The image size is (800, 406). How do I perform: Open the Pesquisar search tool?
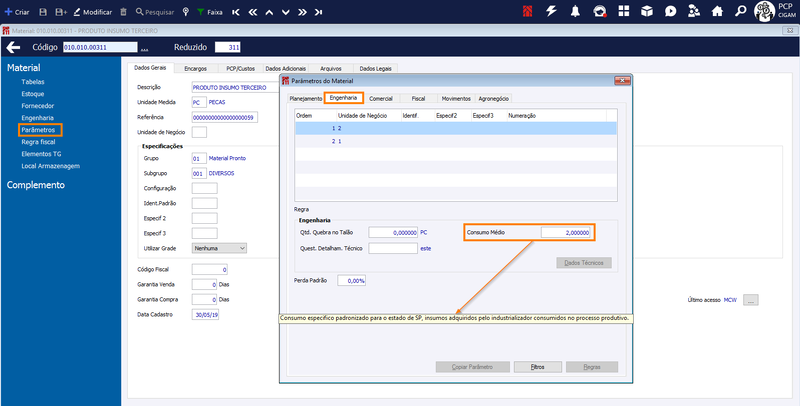tap(155, 12)
